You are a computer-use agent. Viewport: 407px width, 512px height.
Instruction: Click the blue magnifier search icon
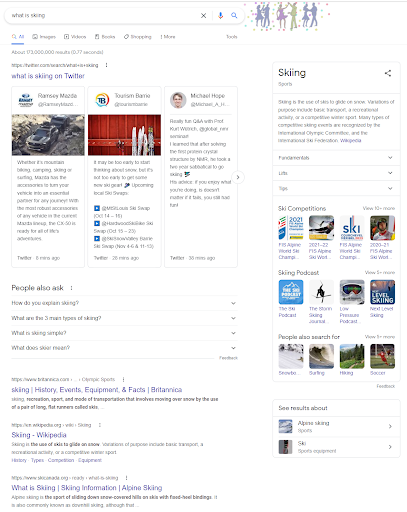pos(234,15)
